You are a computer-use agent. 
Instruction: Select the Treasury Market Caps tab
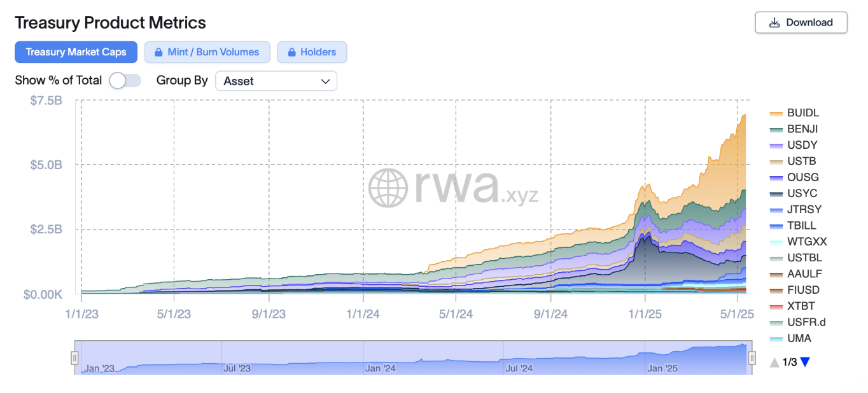pyautogui.click(x=76, y=52)
